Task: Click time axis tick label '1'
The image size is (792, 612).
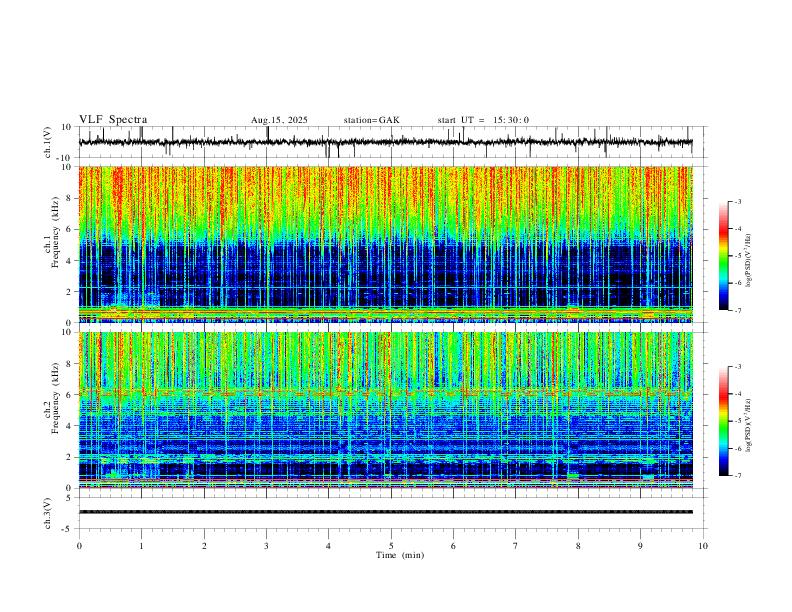Action: pyautogui.click(x=141, y=546)
